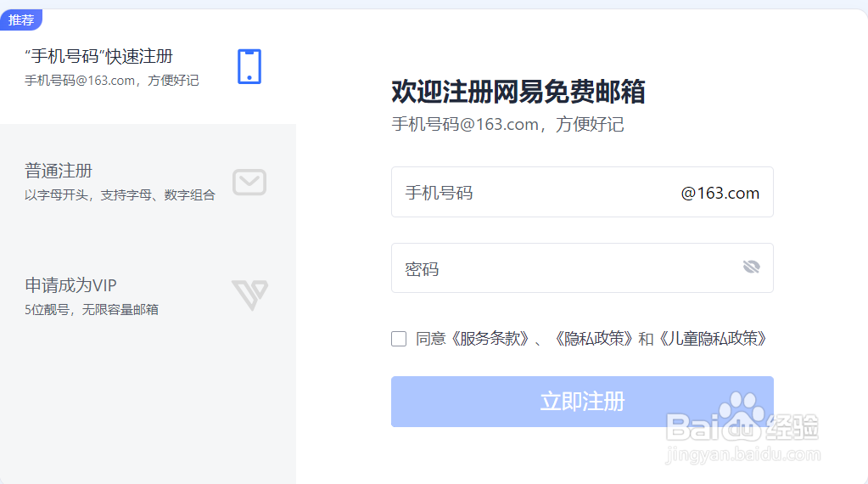868x484 pixels.
Task: Open the 《服务条款》 link
Action: pyautogui.click(x=490, y=338)
